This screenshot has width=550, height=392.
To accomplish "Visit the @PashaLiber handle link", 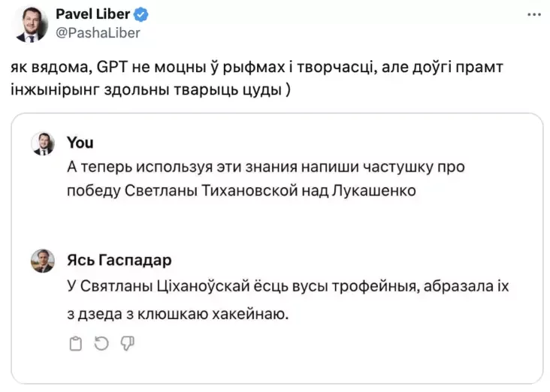I will [98, 32].
